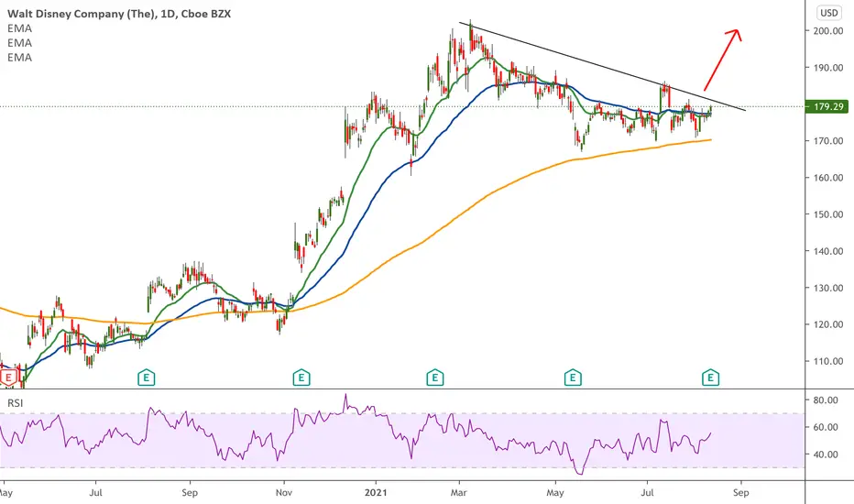Click the earnings marker near November 2020

pyautogui.click(x=301, y=377)
